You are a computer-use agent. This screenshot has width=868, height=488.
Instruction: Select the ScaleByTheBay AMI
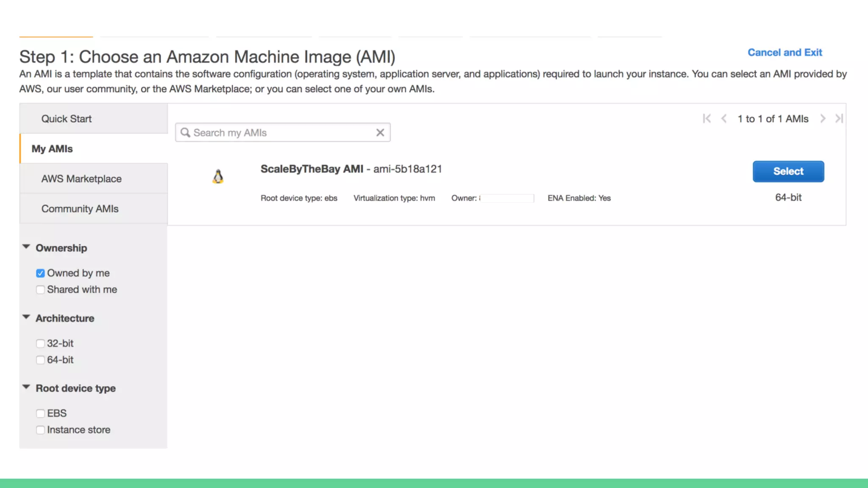(x=788, y=171)
